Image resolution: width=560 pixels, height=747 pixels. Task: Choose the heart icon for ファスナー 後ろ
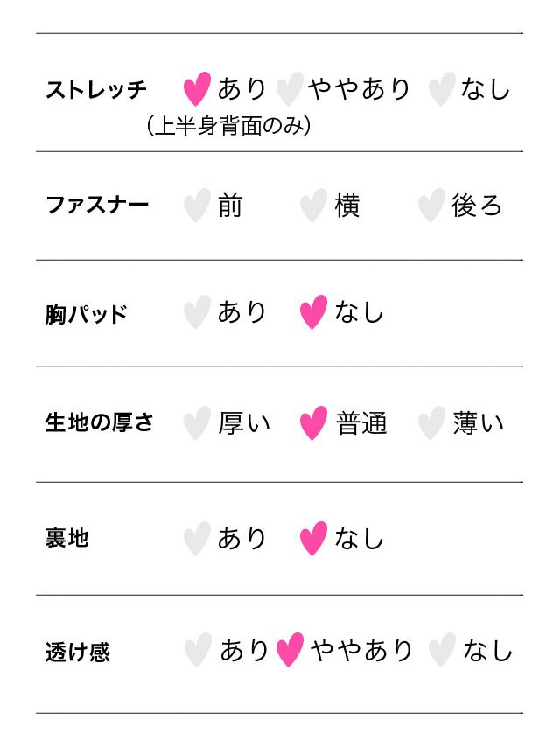pos(430,206)
